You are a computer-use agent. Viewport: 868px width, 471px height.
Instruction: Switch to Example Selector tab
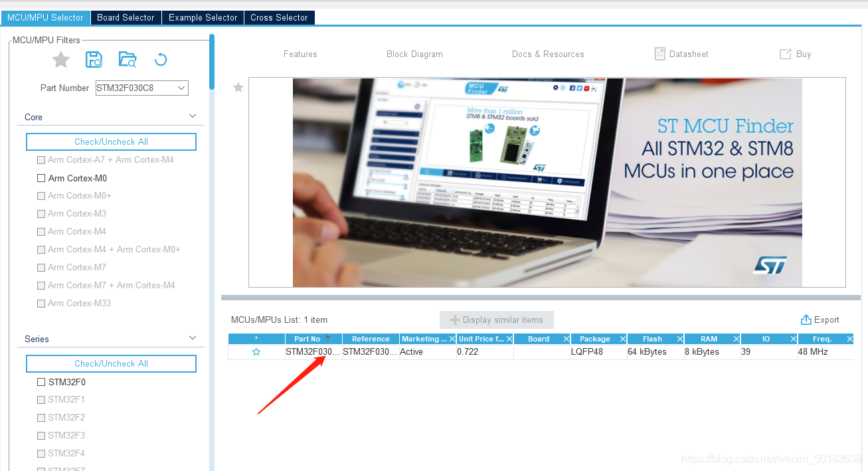coord(203,17)
